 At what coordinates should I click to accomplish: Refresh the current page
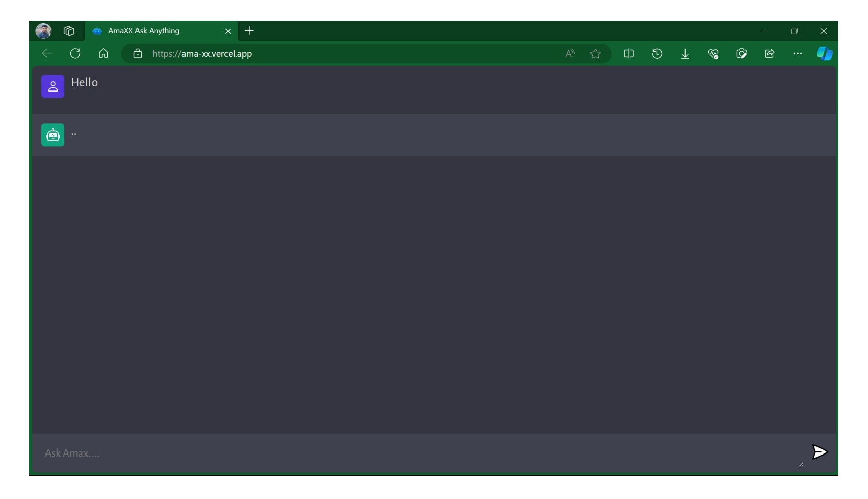click(x=75, y=53)
